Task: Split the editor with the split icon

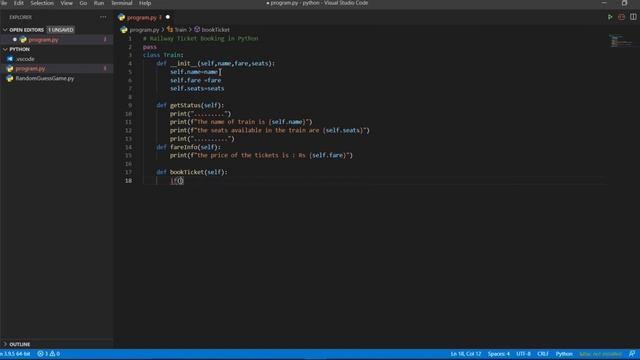Action: [x=633, y=17]
